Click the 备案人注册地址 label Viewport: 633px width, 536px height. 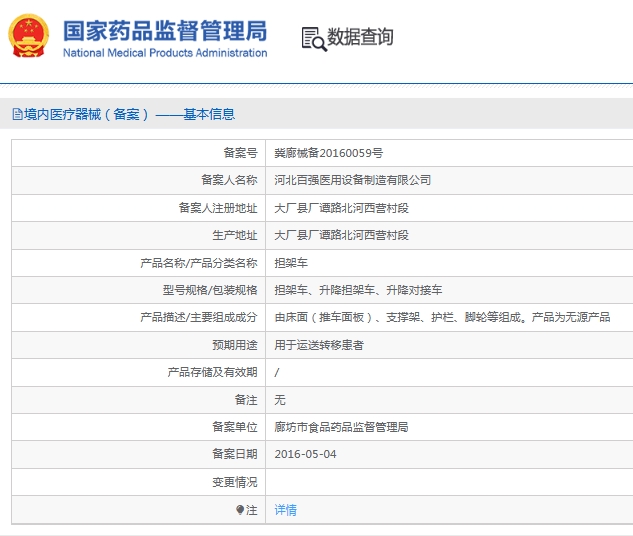coord(218,208)
